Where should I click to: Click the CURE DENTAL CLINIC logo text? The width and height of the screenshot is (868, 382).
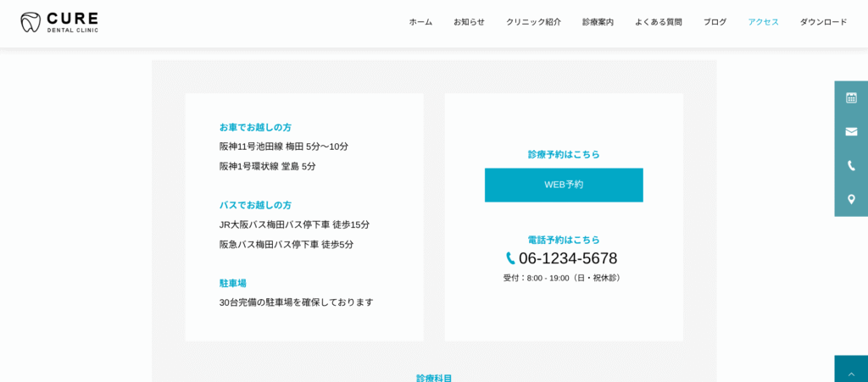click(x=72, y=22)
